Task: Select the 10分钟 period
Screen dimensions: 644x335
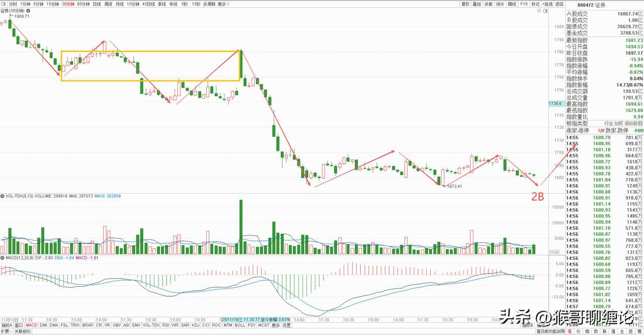Action: click(133, 4)
